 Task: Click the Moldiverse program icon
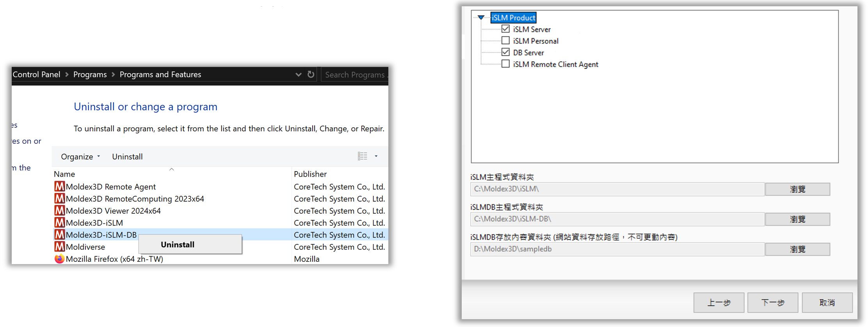[59, 247]
